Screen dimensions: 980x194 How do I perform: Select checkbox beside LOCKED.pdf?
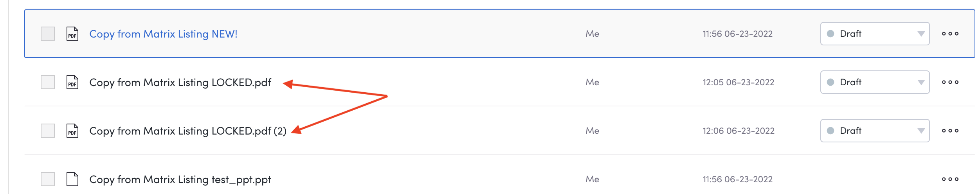(48, 82)
